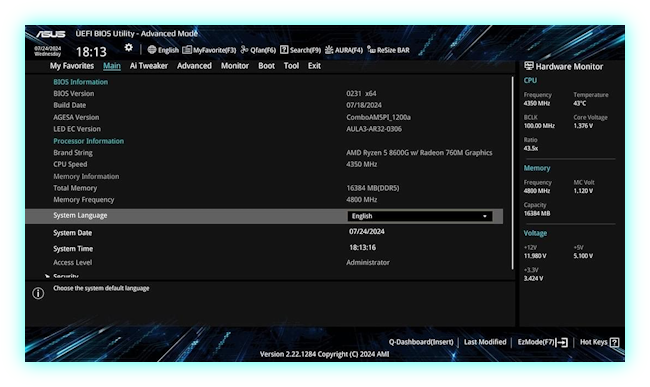Click the Hot Keys question mark icon

614,342
